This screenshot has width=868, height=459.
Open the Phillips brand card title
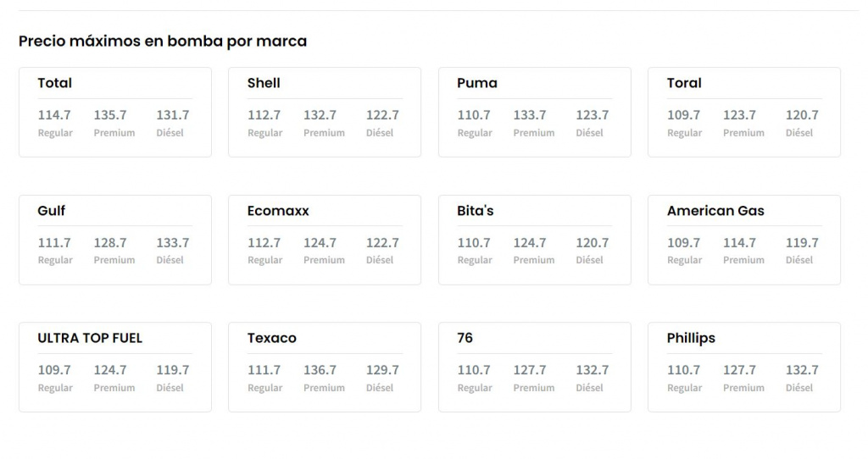tap(691, 338)
